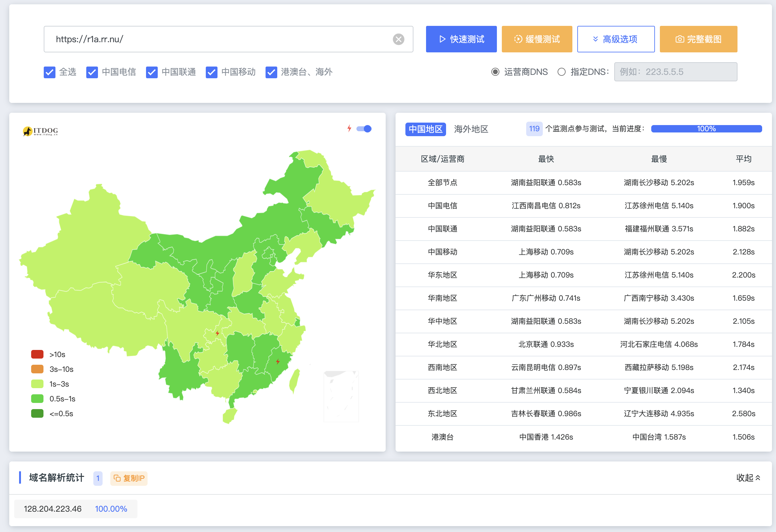Image resolution: width=776 pixels, height=532 pixels.
Task: Toggle the 港澳台、海外 checkbox
Action: point(271,72)
